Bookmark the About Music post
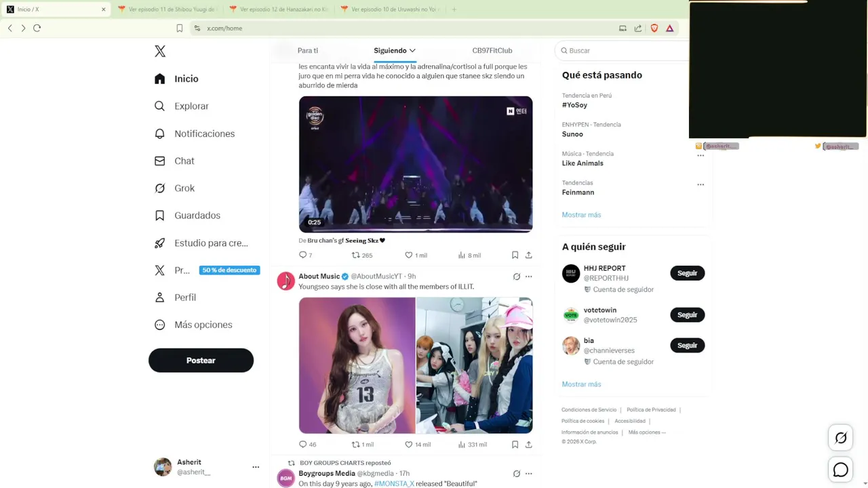 click(x=515, y=445)
